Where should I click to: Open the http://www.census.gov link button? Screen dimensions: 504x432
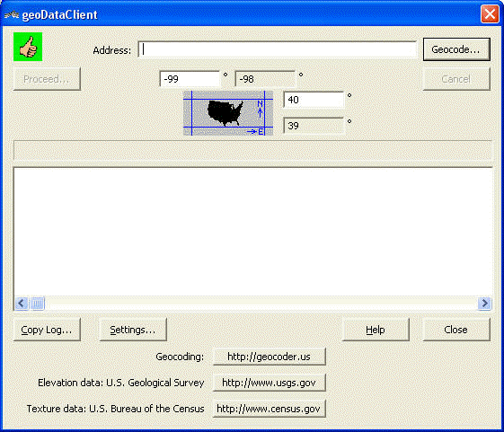[x=269, y=409]
